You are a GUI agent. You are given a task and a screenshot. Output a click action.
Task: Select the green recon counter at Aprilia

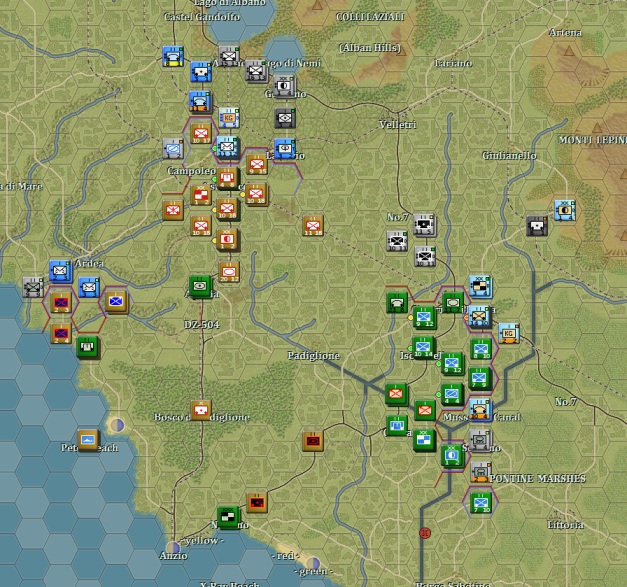(x=200, y=286)
